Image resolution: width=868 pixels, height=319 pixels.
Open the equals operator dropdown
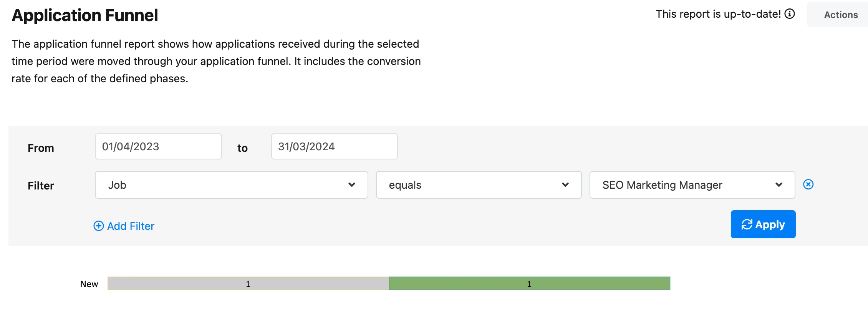pos(479,185)
